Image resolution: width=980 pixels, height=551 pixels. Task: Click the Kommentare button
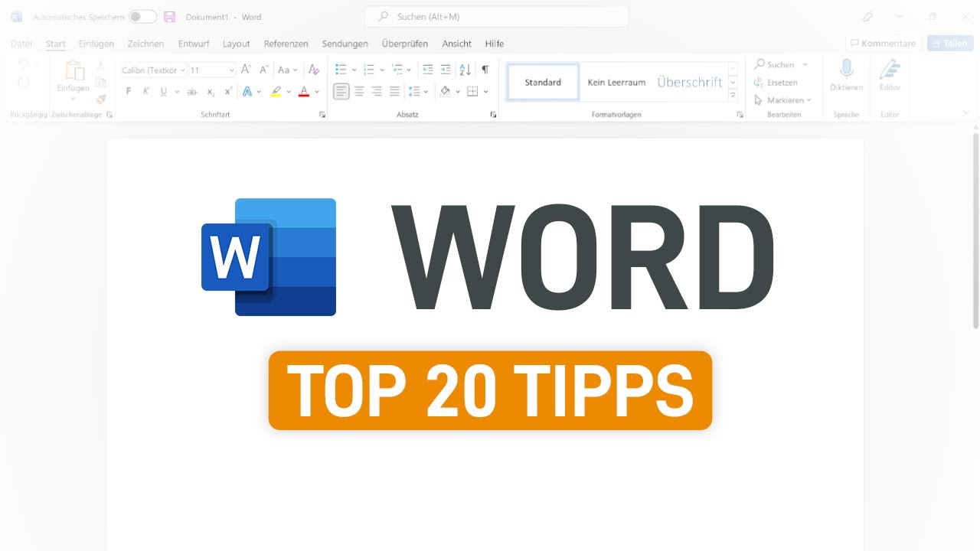tap(883, 44)
